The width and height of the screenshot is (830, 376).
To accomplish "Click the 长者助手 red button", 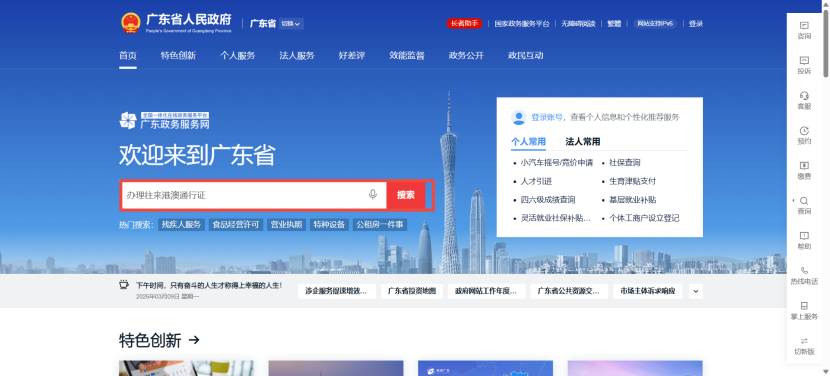I will [464, 23].
